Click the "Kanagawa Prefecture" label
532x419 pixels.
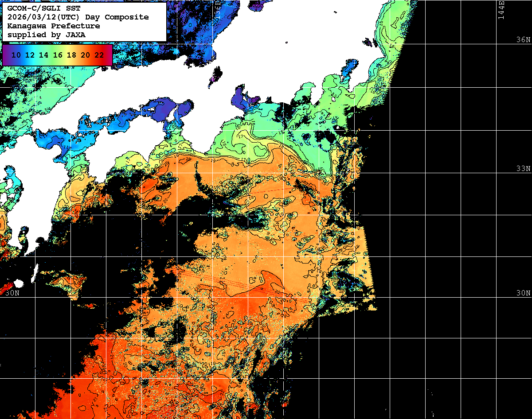click(x=54, y=26)
